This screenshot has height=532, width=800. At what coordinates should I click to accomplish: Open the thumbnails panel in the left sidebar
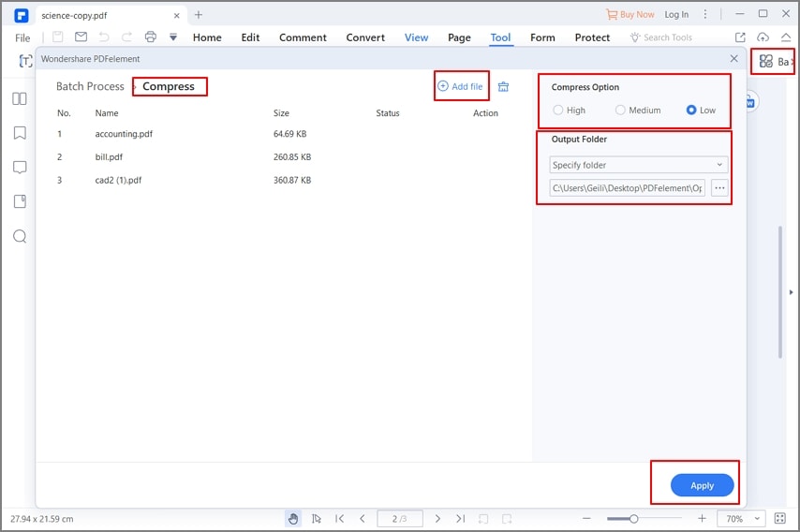[20, 98]
